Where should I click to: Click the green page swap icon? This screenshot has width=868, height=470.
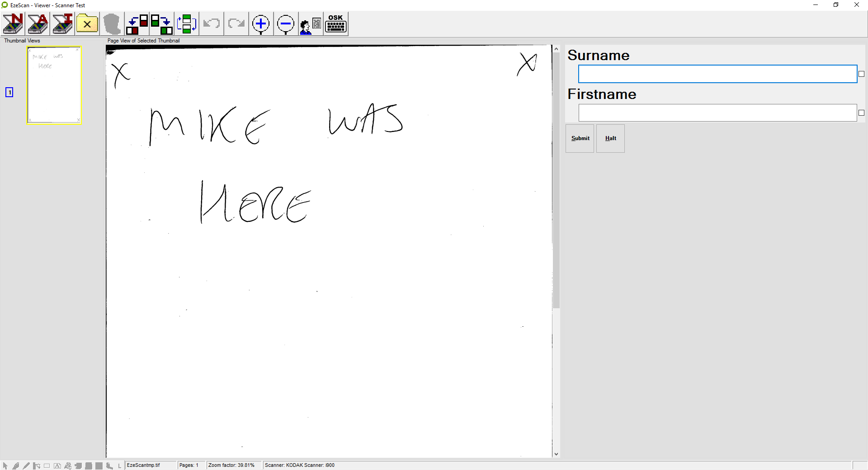(x=186, y=24)
